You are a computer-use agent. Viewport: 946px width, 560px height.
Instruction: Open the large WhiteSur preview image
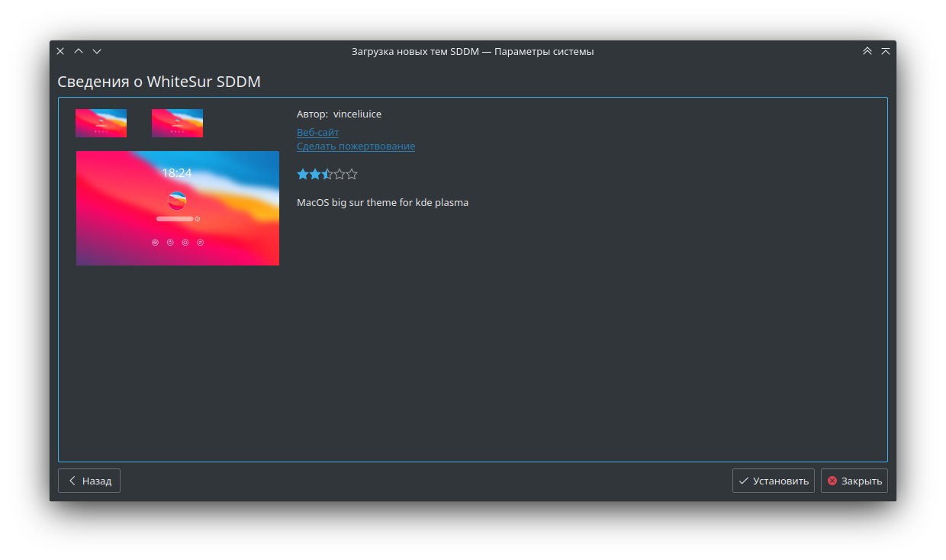click(178, 208)
